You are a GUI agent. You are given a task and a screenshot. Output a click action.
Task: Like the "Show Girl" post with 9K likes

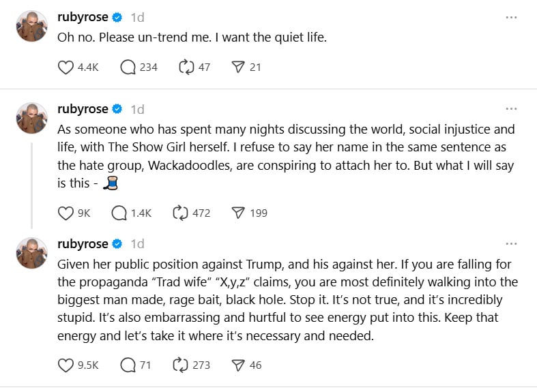[66, 213]
